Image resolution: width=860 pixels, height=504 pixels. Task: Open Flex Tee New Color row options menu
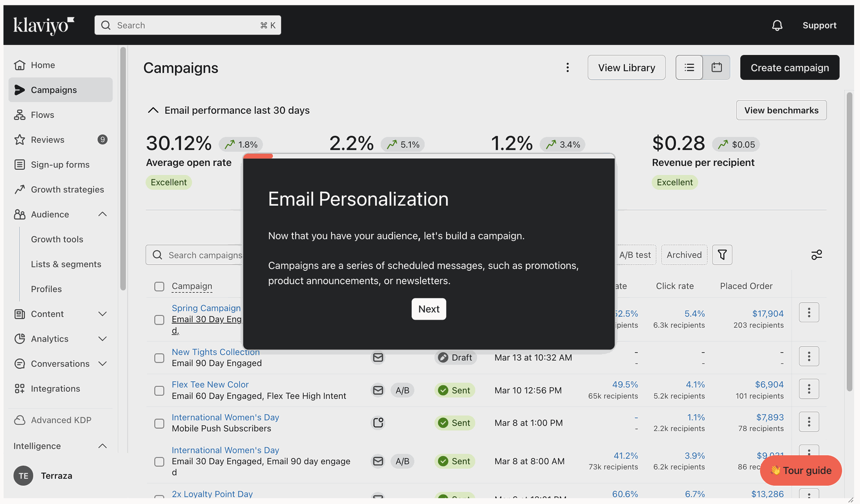(809, 389)
